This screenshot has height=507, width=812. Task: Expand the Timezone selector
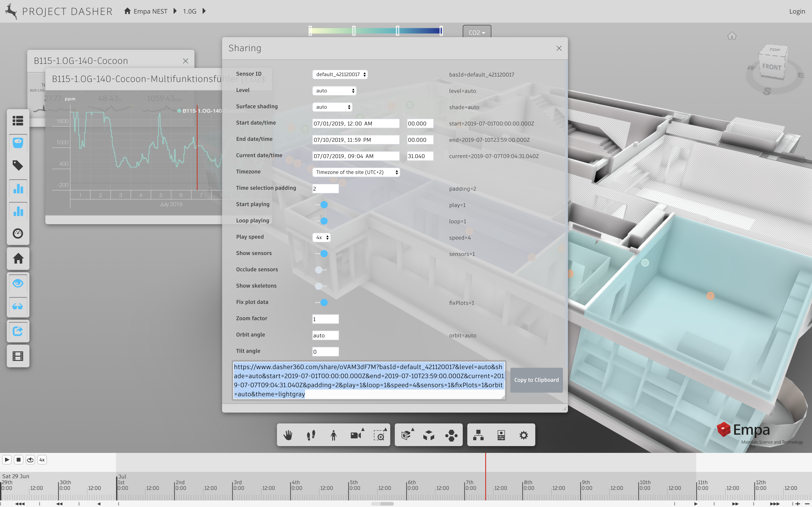click(x=356, y=172)
